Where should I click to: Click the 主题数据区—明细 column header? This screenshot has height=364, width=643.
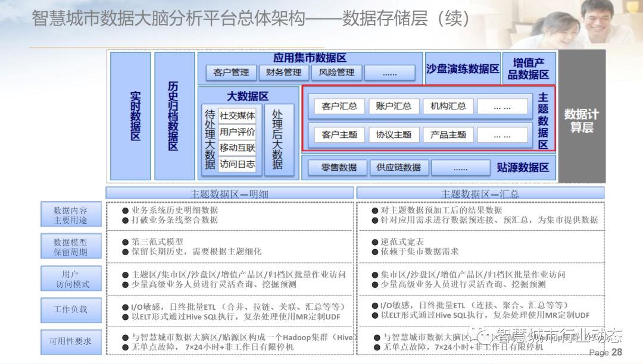[x=230, y=193]
